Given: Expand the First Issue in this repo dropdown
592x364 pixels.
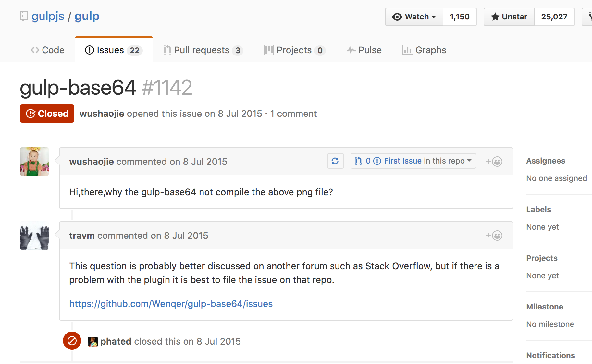Looking at the screenshot, I should [413, 161].
